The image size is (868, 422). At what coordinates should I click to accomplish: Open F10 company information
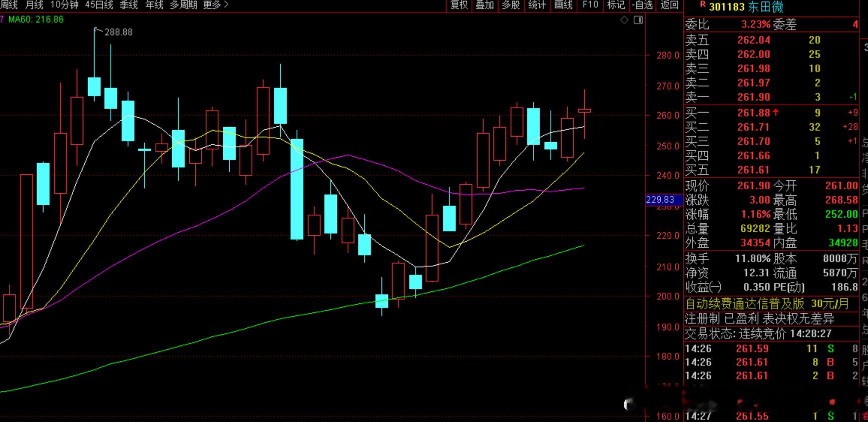click(590, 5)
